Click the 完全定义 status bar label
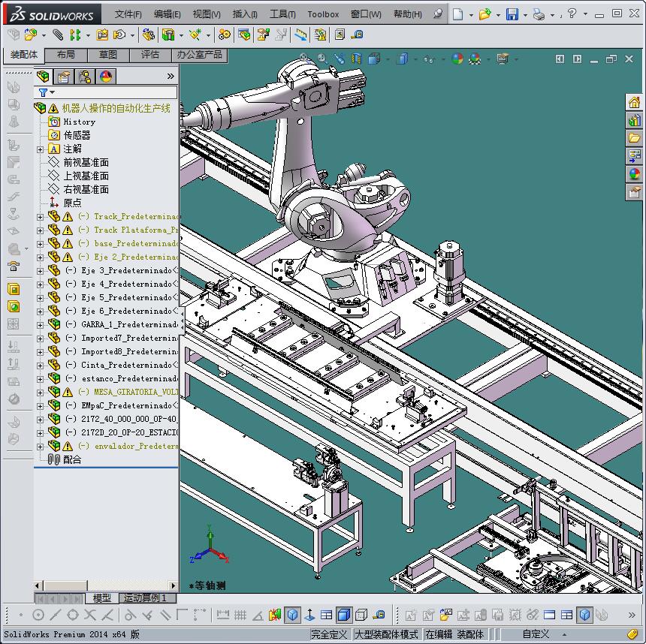Image resolution: width=646 pixels, height=644 pixels. click(x=329, y=634)
